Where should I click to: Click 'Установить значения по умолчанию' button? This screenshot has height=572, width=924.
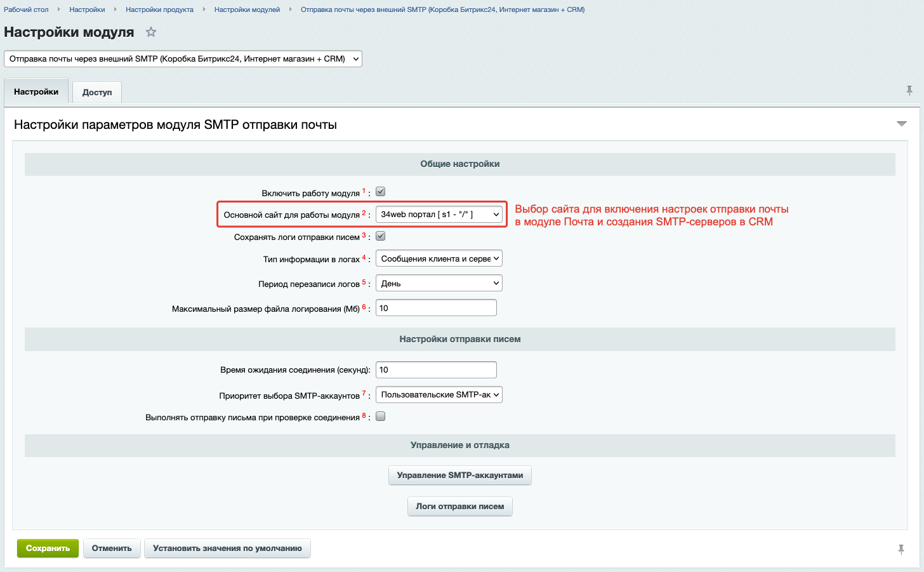(227, 549)
